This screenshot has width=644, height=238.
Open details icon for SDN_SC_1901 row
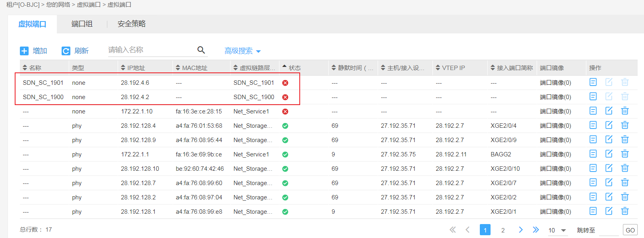(593, 82)
